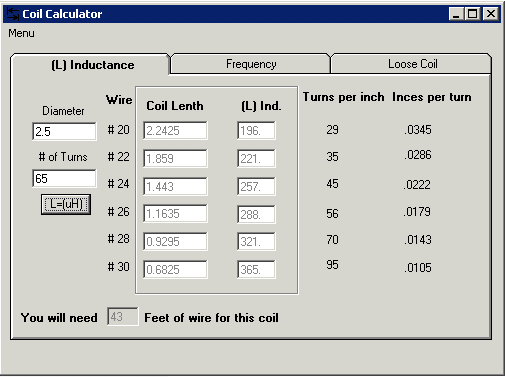Screen dimensions: 505x377
Task: Click inductance field showing 288.
Action: click(x=256, y=214)
